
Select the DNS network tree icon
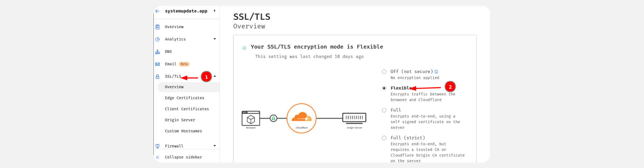[x=158, y=52]
